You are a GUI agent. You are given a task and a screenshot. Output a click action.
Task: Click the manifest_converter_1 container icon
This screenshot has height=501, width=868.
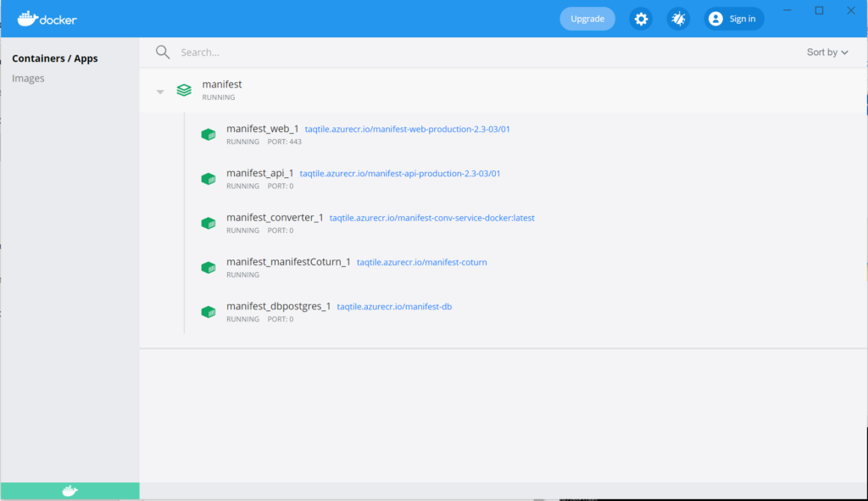pyautogui.click(x=209, y=223)
